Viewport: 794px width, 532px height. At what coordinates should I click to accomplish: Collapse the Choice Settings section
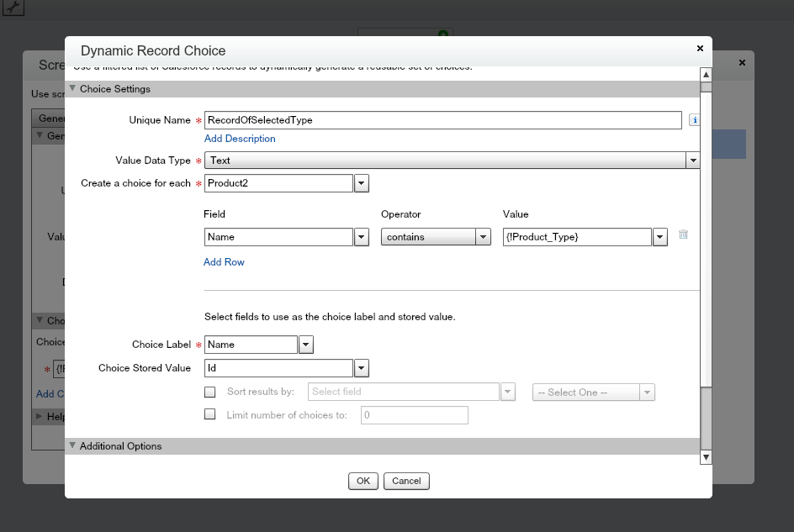click(x=73, y=89)
